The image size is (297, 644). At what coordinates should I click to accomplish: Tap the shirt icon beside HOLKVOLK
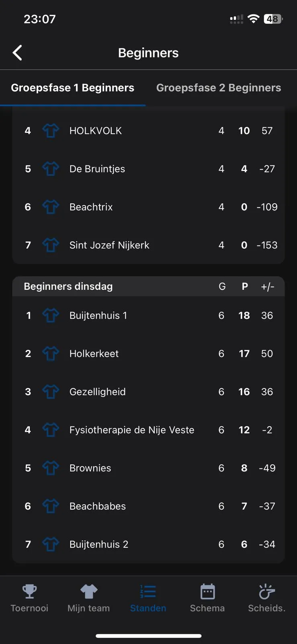[x=51, y=130]
